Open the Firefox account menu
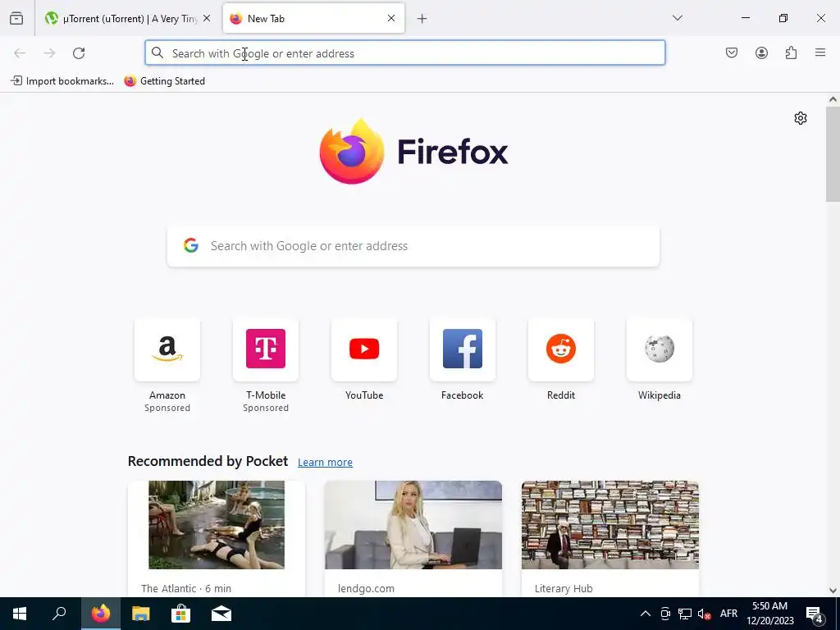This screenshot has height=630, width=840. tap(761, 52)
